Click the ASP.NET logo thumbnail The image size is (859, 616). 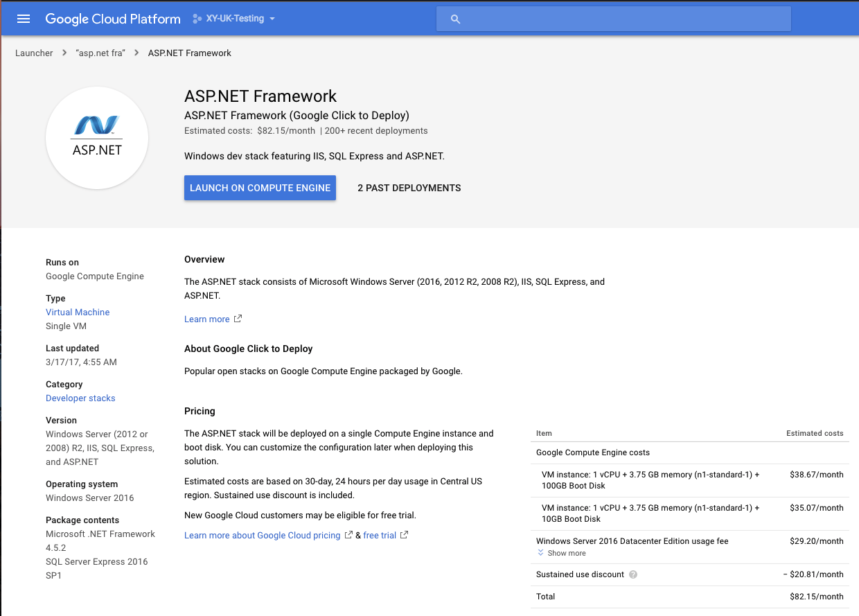click(97, 138)
